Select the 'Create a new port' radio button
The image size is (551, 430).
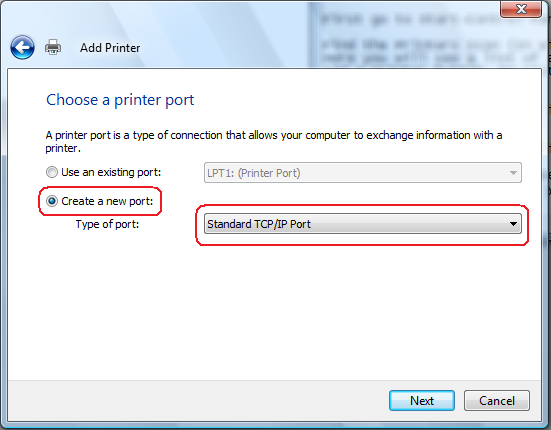(x=52, y=201)
